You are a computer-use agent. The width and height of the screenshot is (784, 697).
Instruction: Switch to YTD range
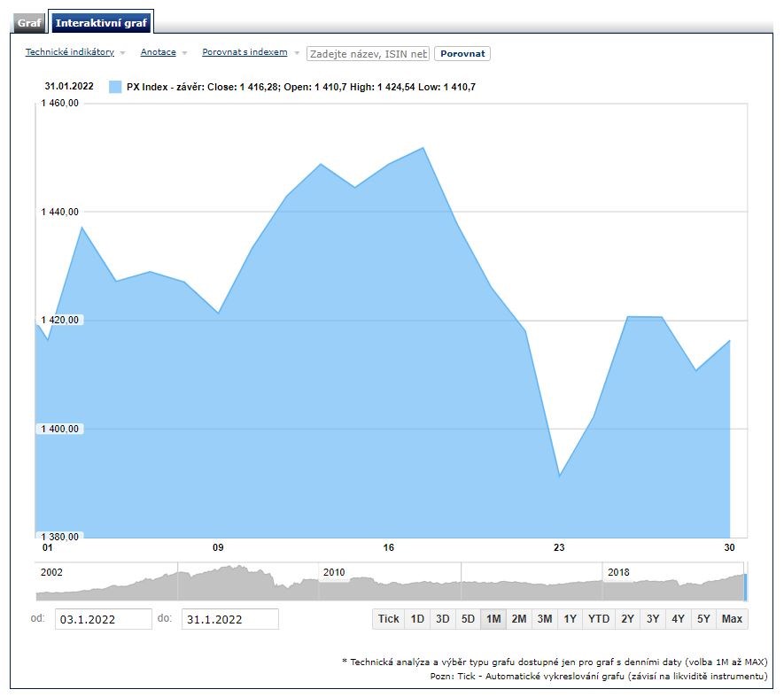[x=599, y=619]
